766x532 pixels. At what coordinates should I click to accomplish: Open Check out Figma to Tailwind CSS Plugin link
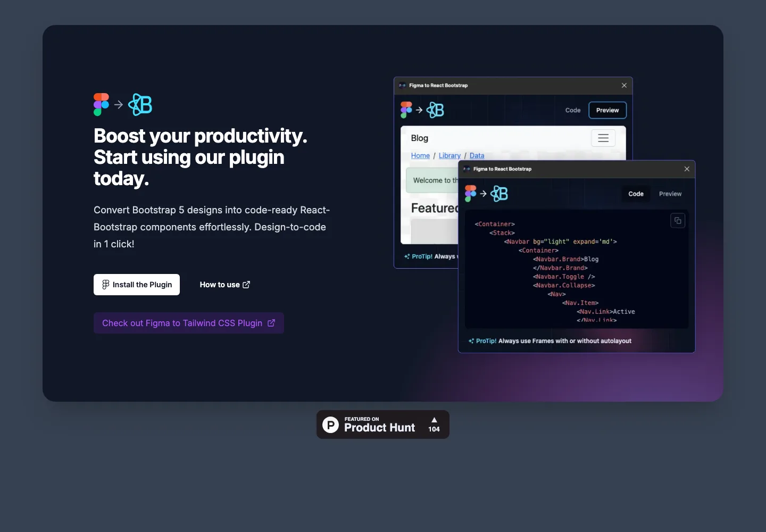(189, 323)
